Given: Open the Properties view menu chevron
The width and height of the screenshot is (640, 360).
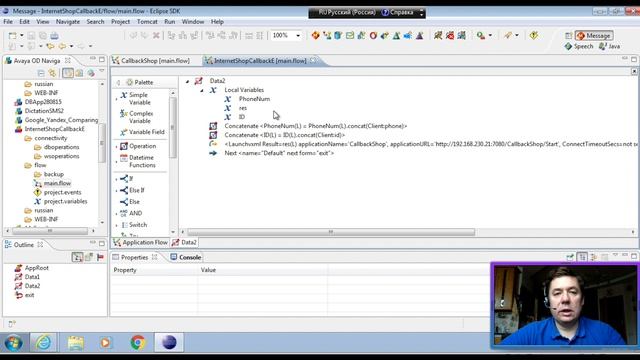Looking at the screenshot, I should [x=615, y=255].
